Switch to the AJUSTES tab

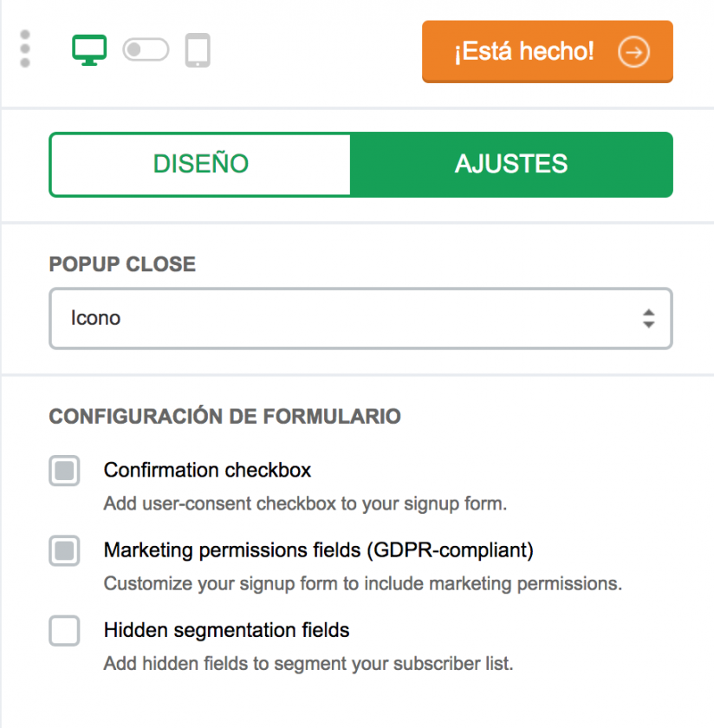click(x=511, y=164)
